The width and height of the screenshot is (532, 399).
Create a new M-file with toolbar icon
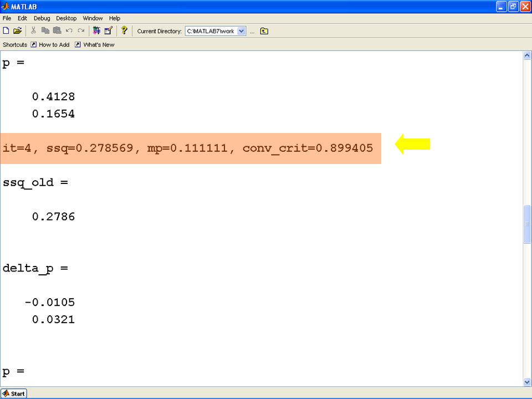pyautogui.click(x=6, y=31)
